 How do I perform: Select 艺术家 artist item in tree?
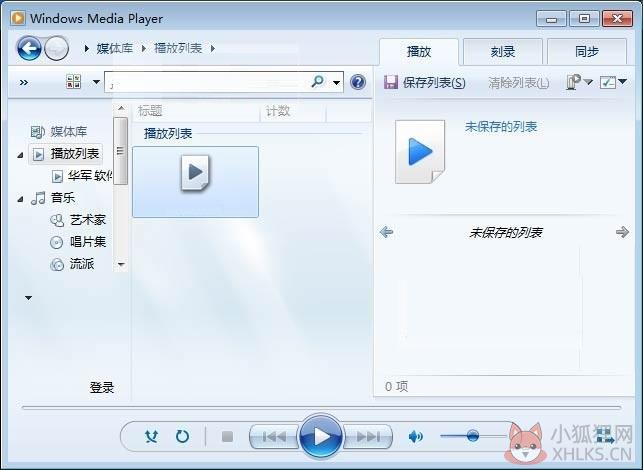click(x=78, y=220)
